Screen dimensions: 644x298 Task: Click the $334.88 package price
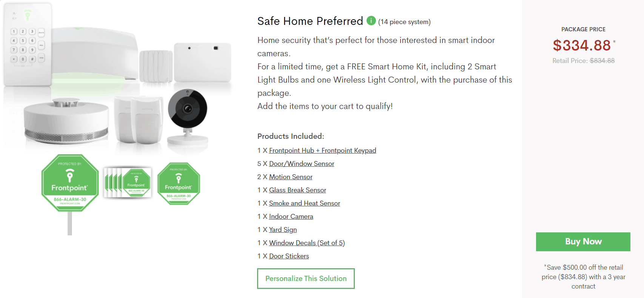pyautogui.click(x=582, y=46)
